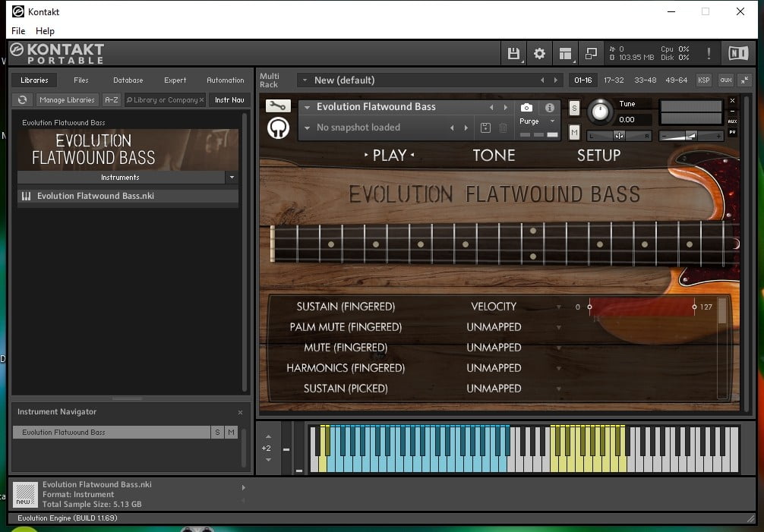Toggle the PV button
764x532 pixels.
732,132
